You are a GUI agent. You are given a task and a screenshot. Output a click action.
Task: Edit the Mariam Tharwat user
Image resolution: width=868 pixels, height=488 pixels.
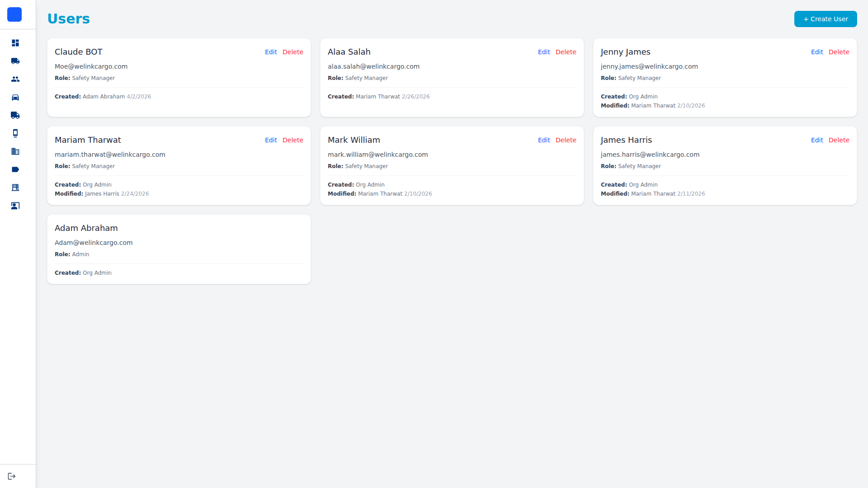tap(271, 140)
